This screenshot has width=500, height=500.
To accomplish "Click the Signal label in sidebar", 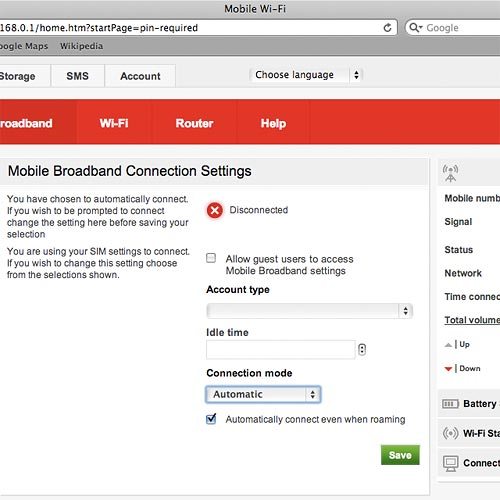I will click(x=458, y=222).
